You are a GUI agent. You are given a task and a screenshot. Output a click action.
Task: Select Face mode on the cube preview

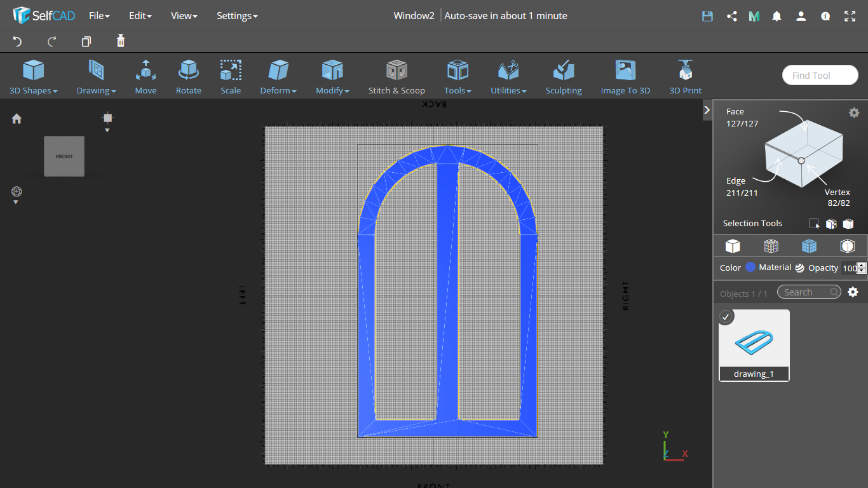(x=735, y=111)
